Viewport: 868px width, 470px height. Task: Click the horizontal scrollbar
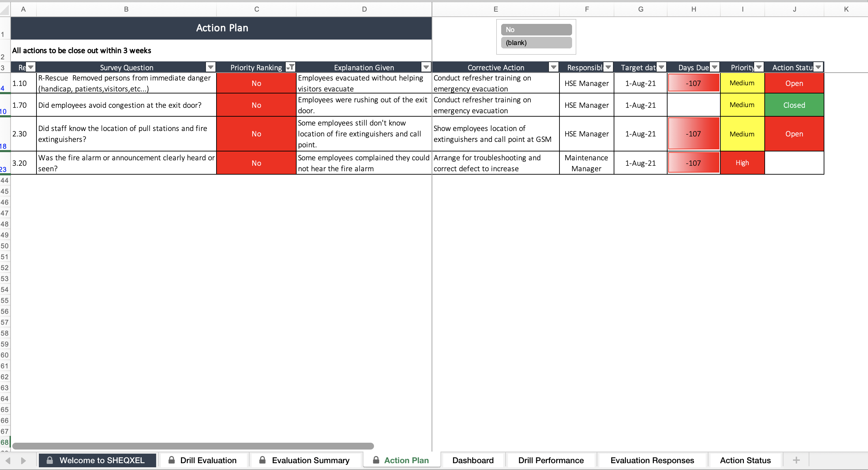[x=193, y=446]
